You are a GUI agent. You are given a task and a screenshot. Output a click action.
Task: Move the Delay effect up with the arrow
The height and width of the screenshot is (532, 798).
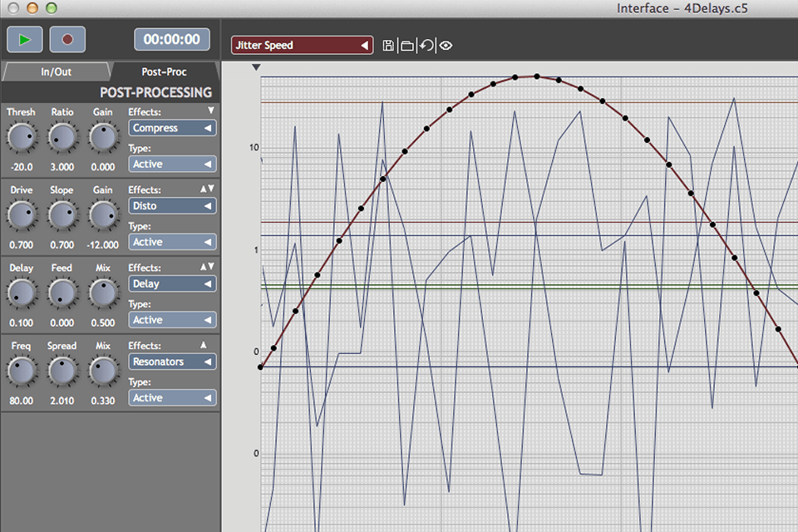203,267
